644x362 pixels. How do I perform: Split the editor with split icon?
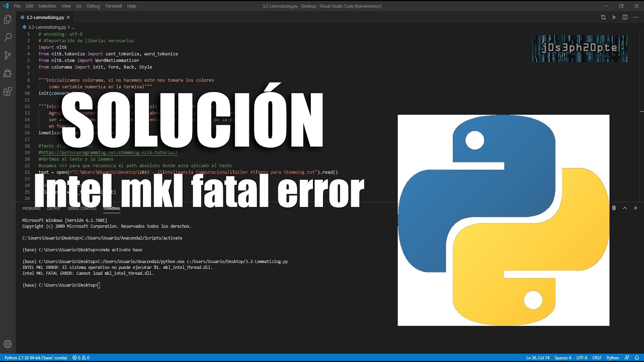[625, 17]
